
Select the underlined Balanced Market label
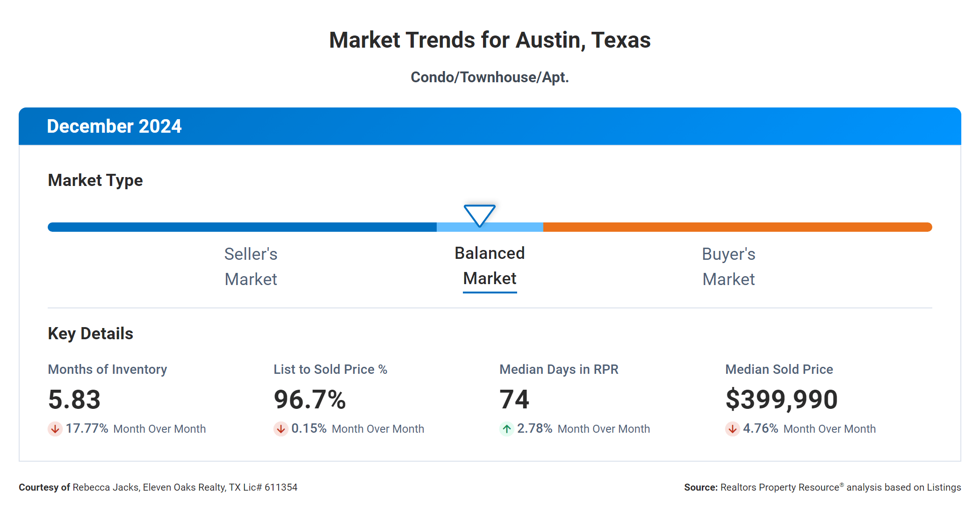[490, 266]
